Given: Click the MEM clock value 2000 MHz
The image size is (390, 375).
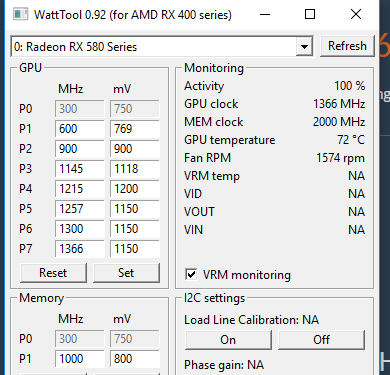Looking at the screenshot, I should (339, 122).
